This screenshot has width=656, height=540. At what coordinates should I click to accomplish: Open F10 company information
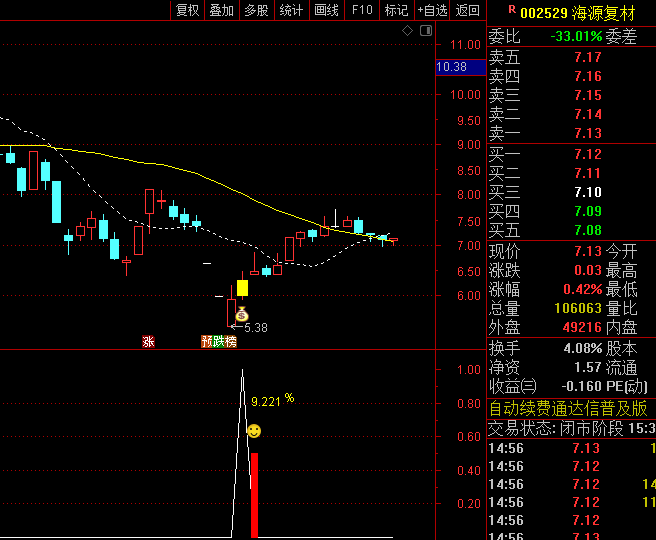tap(362, 10)
